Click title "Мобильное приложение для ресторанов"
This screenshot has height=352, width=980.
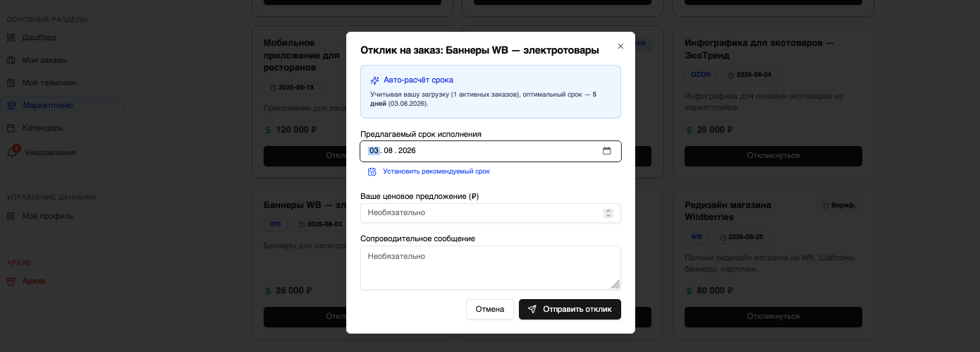(x=302, y=56)
